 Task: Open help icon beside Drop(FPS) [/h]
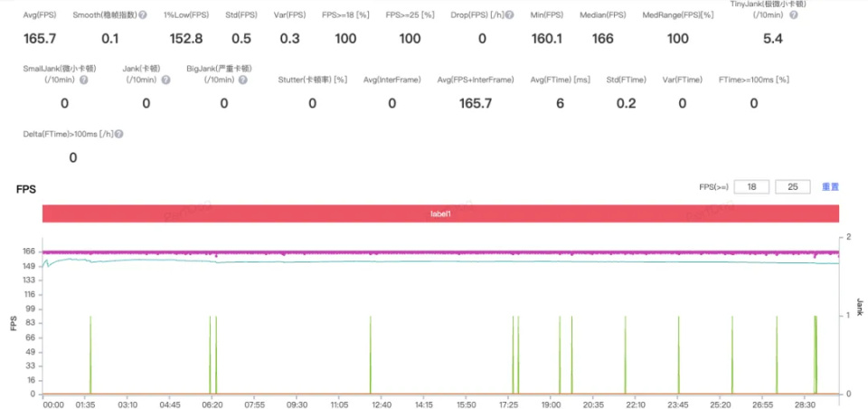coord(509,15)
